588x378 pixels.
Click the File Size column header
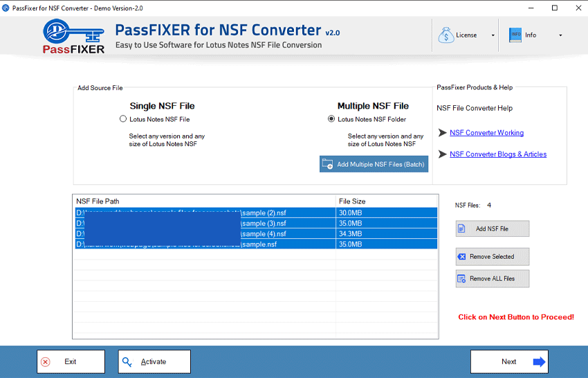click(387, 201)
